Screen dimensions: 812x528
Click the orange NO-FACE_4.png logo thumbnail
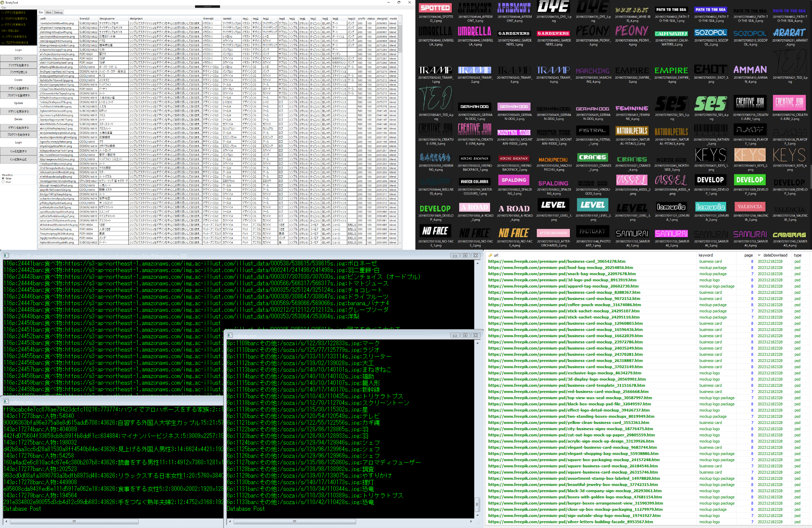pos(514,233)
